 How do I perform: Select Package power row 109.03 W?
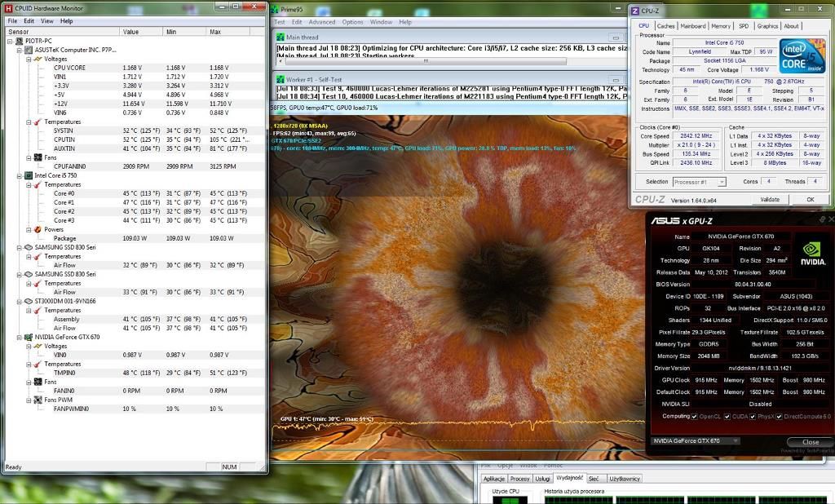[135, 239]
